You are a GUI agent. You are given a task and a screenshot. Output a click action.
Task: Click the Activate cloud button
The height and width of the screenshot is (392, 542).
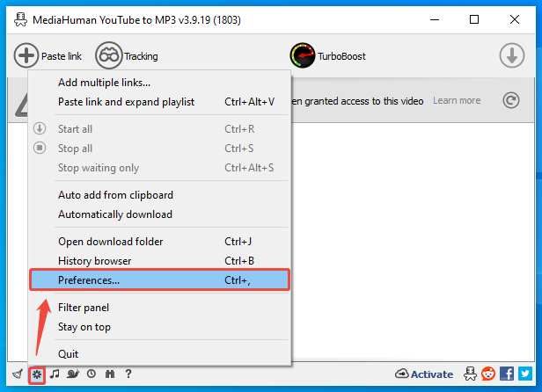click(x=424, y=374)
